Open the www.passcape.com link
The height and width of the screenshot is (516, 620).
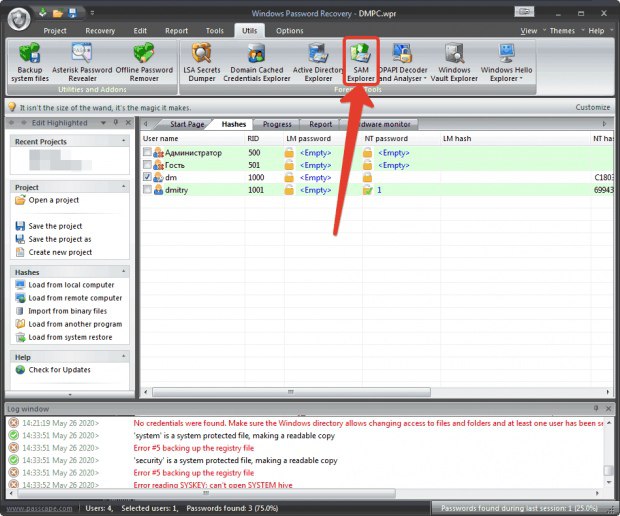pos(39,508)
